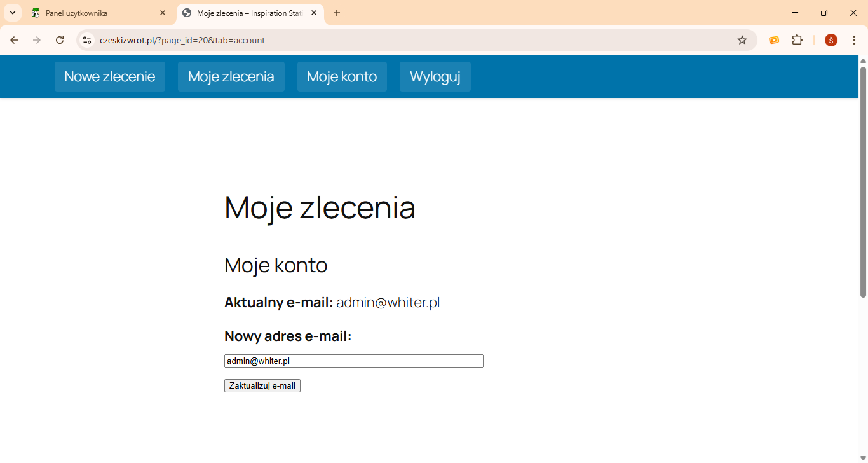Click the browser Back arrow

coord(14,40)
